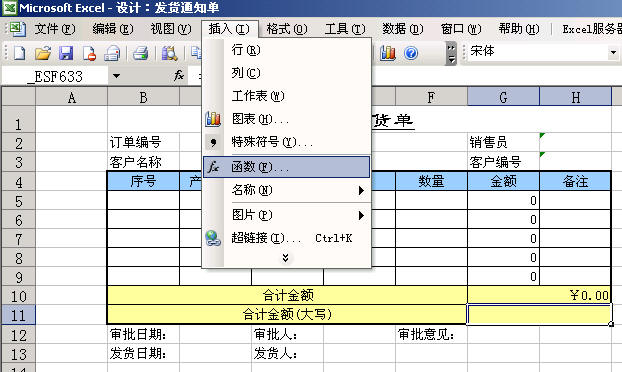Save workbook using the floppy disk icon
The width and height of the screenshot is (622, 372).
pos(66,53)
